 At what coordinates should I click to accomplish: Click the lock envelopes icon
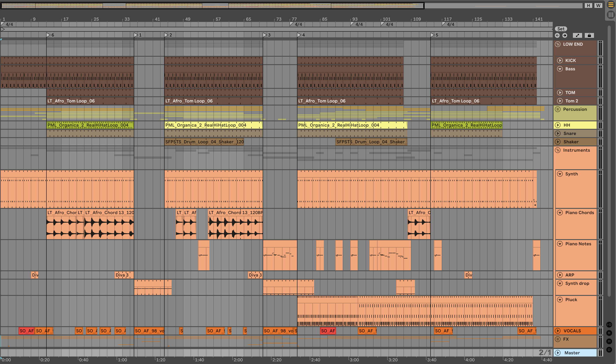589,35
